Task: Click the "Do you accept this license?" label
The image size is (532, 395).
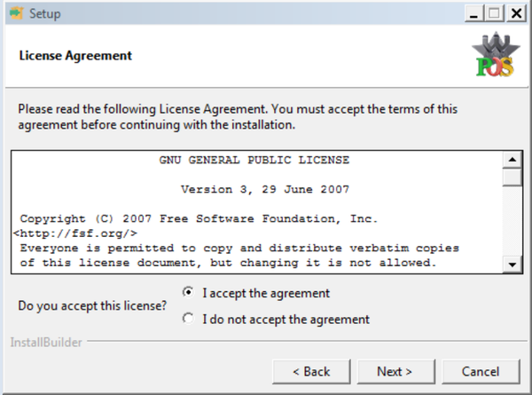Action: tap(92, 306)
